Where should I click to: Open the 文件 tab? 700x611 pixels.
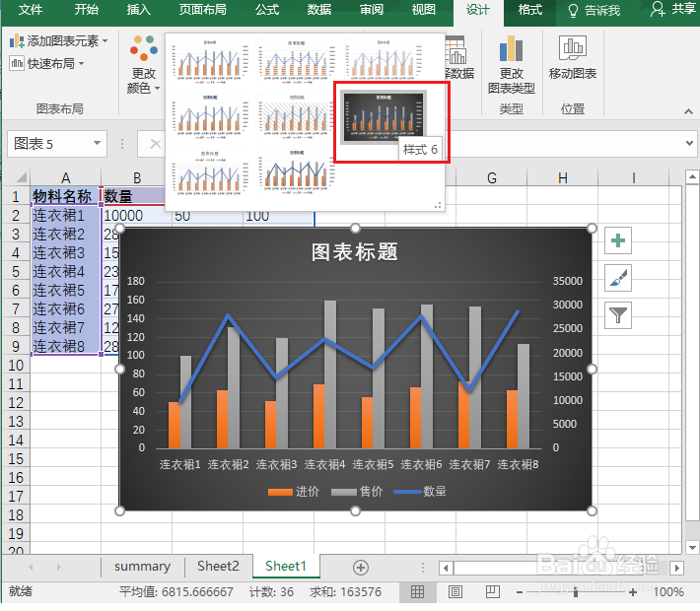31,10
